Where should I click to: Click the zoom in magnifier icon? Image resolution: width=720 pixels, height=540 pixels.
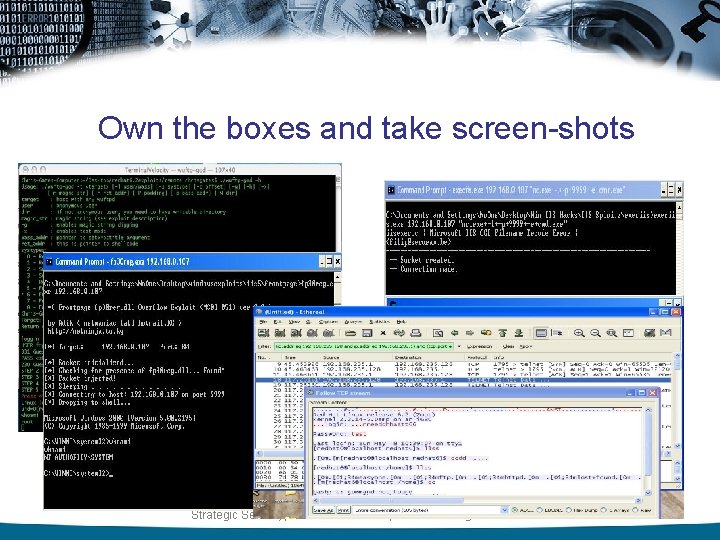pos(579,333)
